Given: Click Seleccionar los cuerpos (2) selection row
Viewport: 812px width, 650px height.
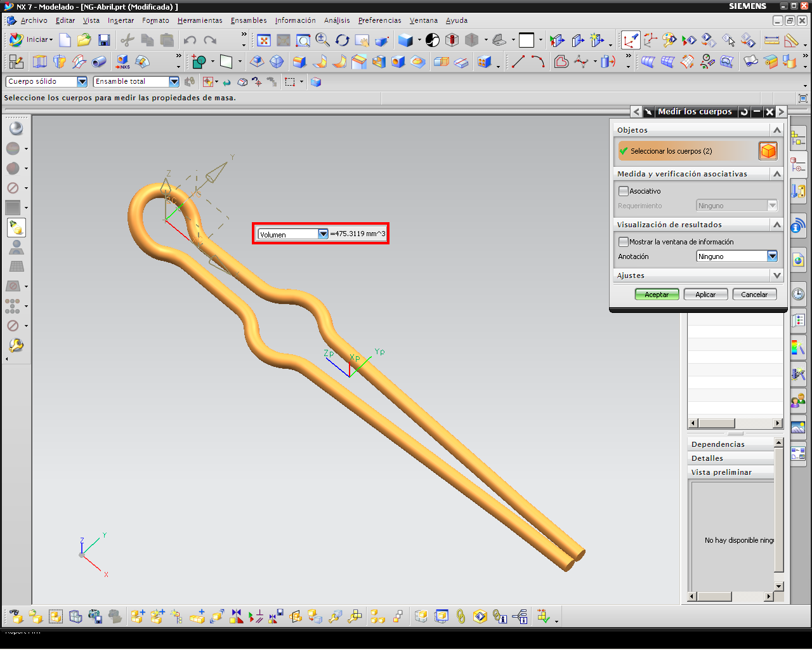Looking at the screenshot, I should [688, 151].
